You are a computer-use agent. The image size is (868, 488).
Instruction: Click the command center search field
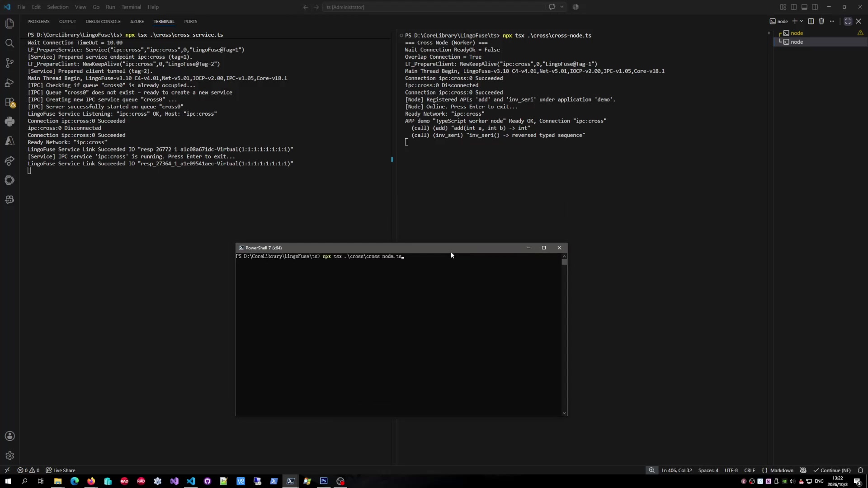(434, 7)
